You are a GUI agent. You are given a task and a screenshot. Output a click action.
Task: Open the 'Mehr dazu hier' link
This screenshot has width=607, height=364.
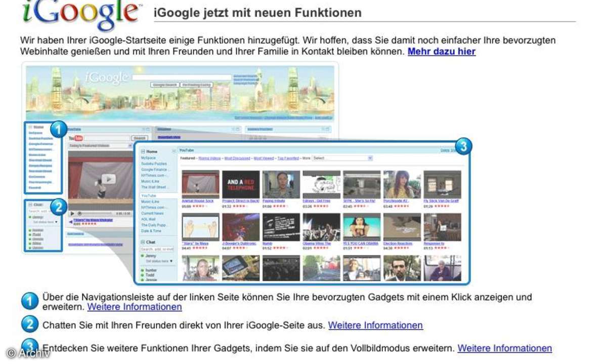tap(442, 52)
